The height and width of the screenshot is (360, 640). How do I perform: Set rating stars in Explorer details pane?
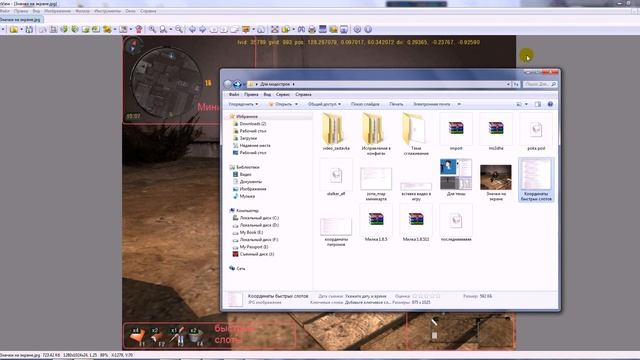426,296
